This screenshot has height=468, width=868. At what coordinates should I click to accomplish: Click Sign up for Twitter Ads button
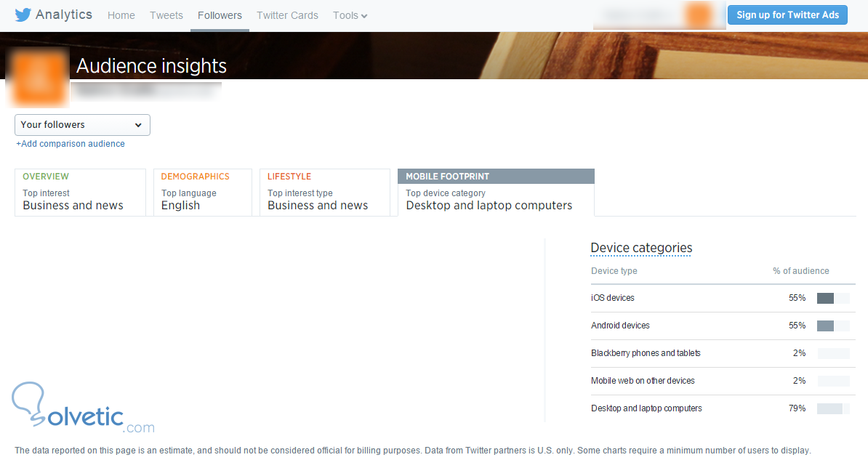point(788,15)
